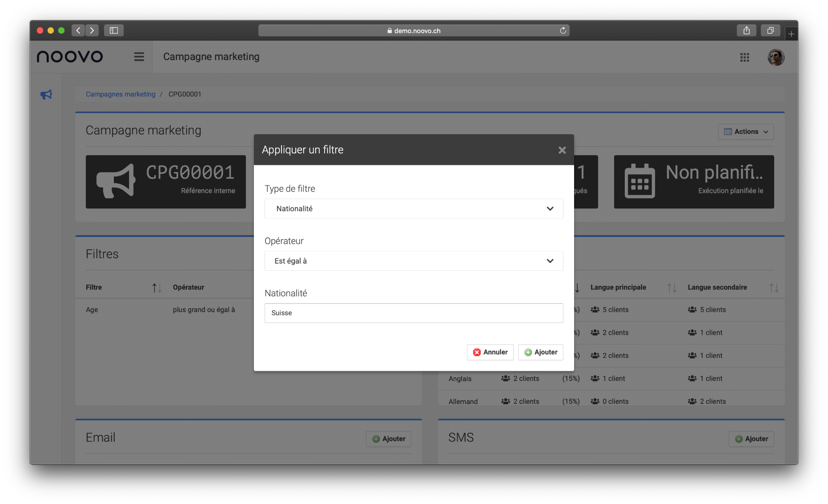Reload the page in browser
This screenshot has height=504, width=828.
point(563,31)
